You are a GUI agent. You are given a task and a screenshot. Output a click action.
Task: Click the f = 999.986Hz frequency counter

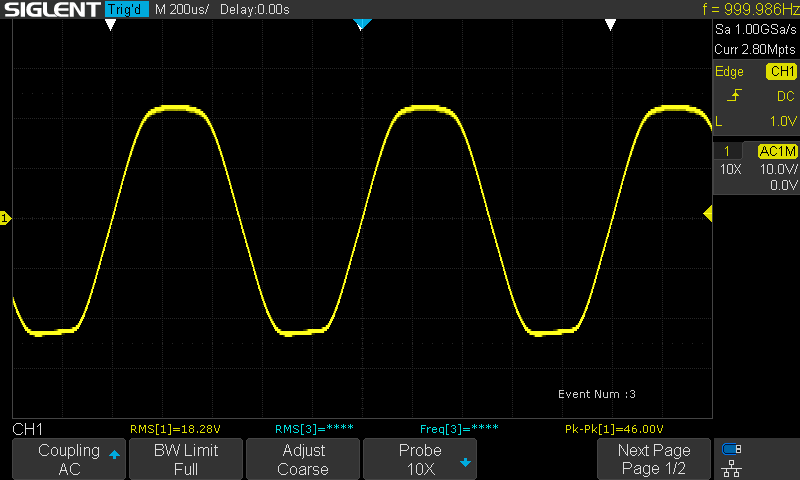point(751,9)
